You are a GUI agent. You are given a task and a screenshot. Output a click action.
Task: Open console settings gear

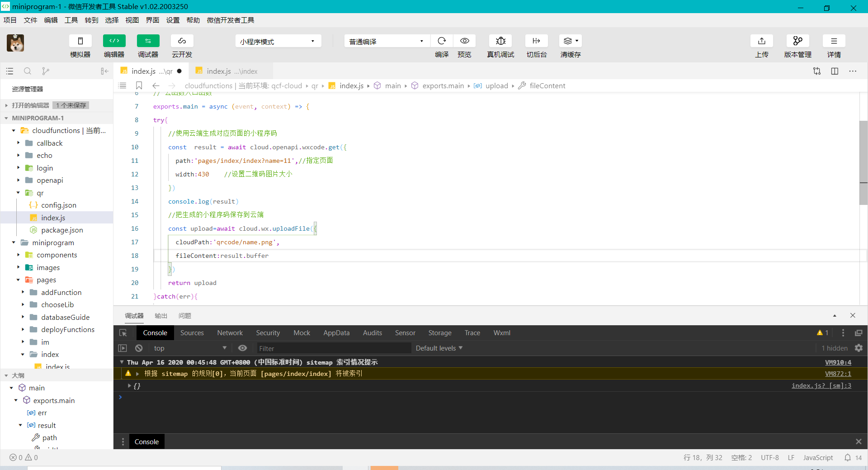click(859, 348)
